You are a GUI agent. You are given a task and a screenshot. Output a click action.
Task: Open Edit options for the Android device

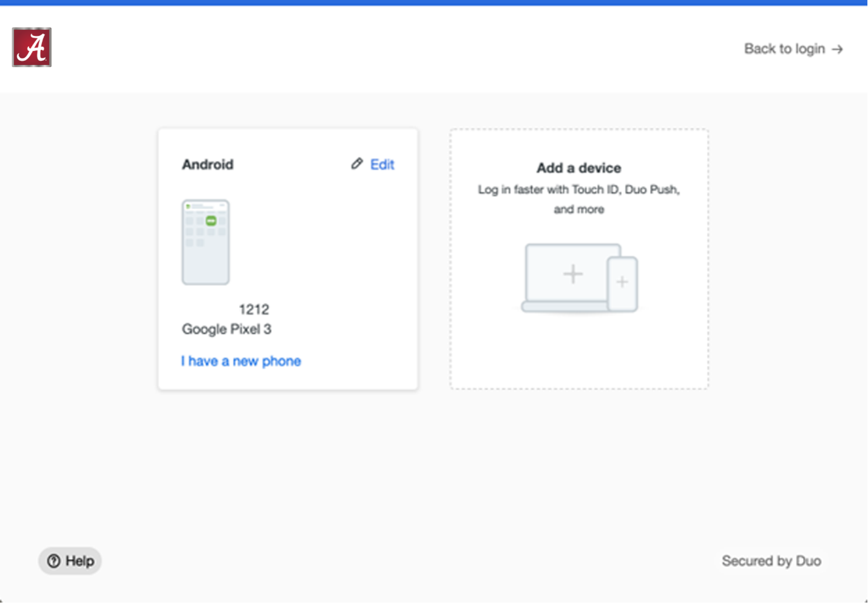tap(382, 164)
